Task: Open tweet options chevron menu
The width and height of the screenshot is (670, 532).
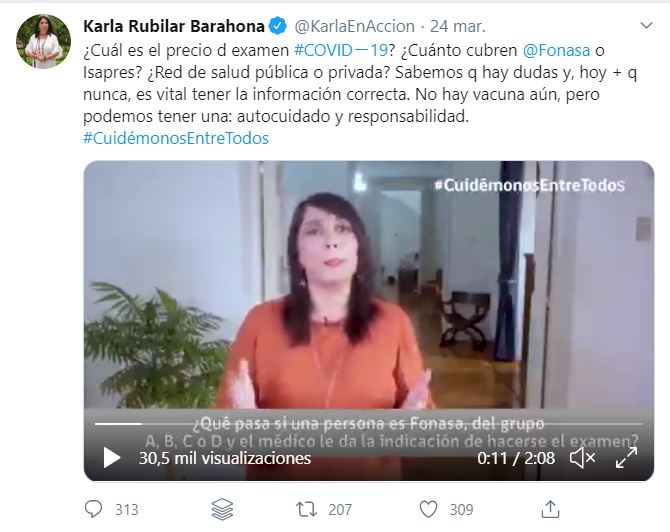Action: tap(646, 26)
